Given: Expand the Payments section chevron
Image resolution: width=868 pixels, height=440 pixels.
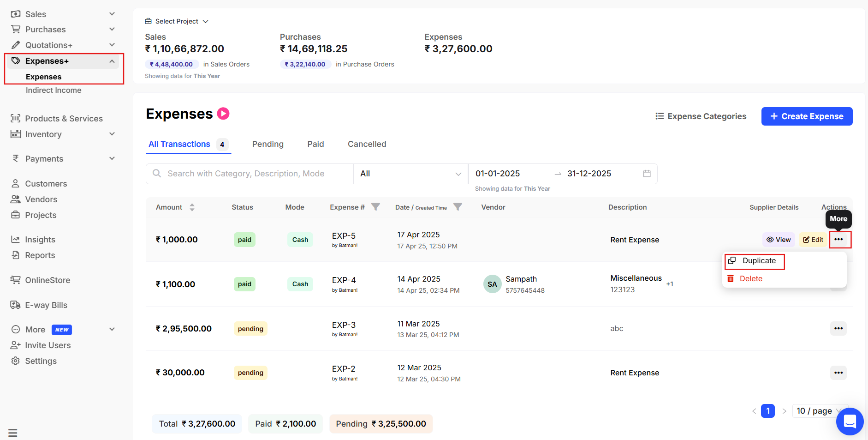Looking at the screenshot, I should coord(112,158).
